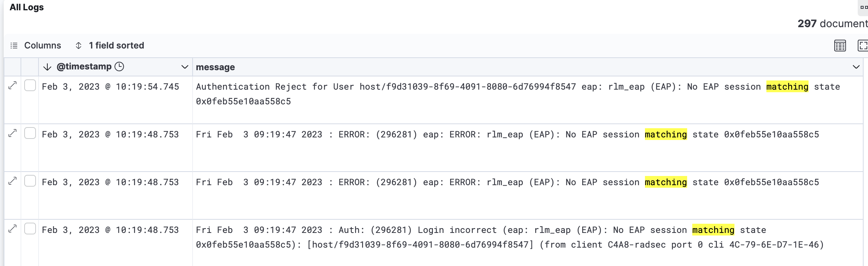Screen dimensions: 868x266
Task: Enter fullscreen mode for the table
Action: 862,46
